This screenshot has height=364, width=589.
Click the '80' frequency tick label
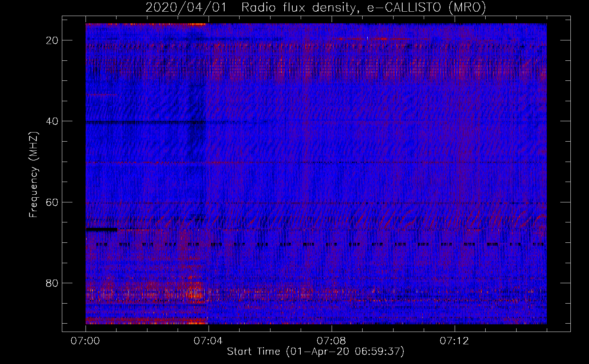pyautogui.click(x=52, y=283)
